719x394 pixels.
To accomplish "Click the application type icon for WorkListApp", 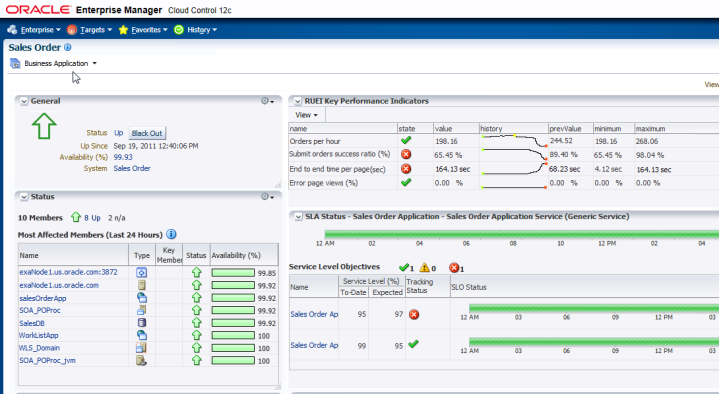I will (x=142, y=335).
